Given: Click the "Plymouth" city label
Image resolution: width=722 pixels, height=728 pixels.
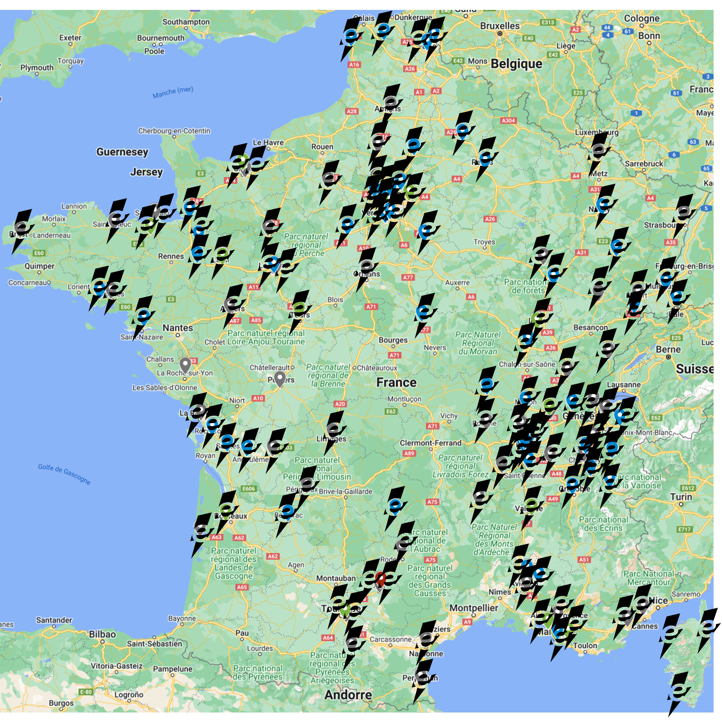Looking at the screenshot, I should pyautogui.click(x=37, y=67).
